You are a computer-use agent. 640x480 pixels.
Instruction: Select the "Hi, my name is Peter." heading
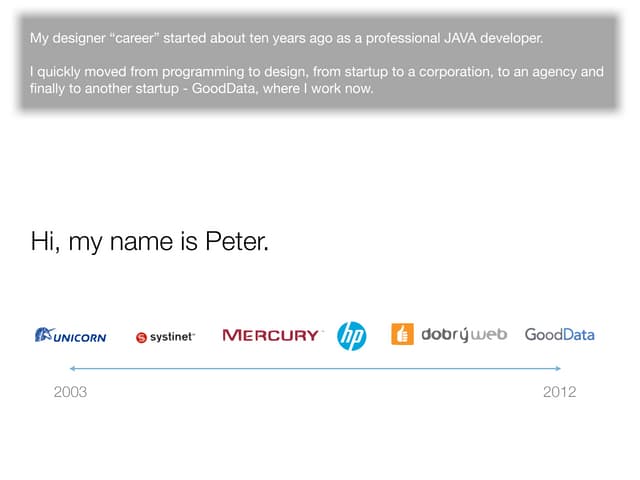click(150, 241)
